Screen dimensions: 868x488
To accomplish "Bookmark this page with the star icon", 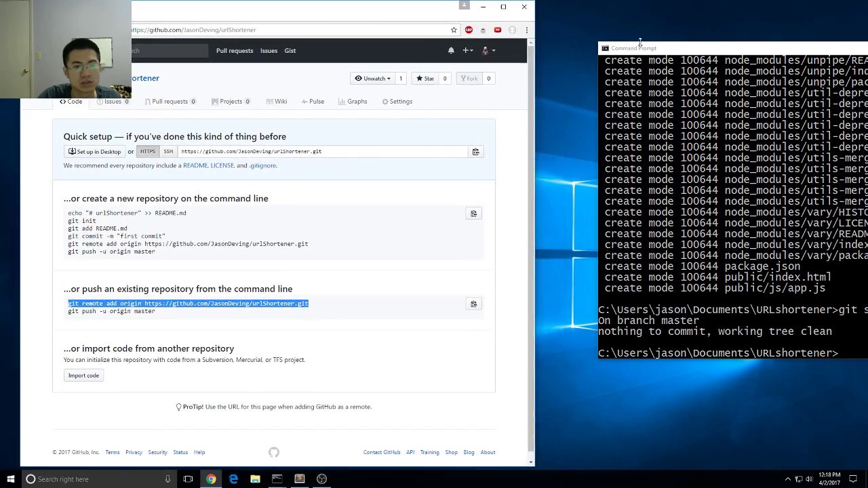I will (x=454, y=30).
